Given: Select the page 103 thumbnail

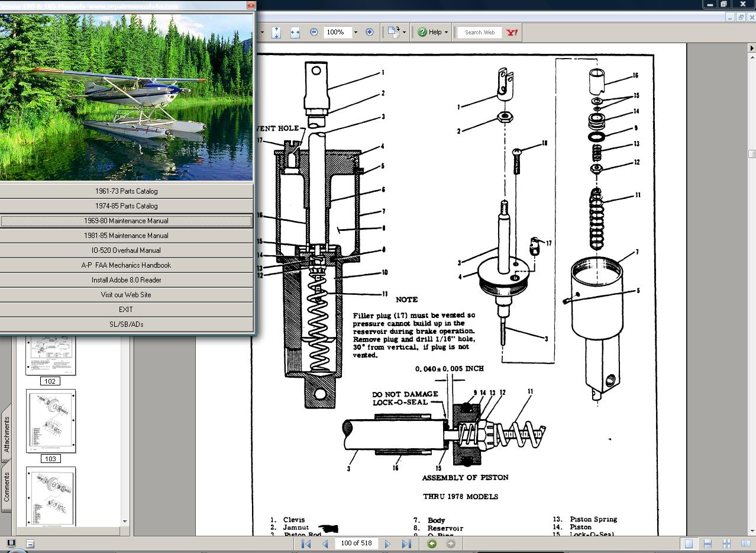Looking at the screenshot, I should point(51,421).
